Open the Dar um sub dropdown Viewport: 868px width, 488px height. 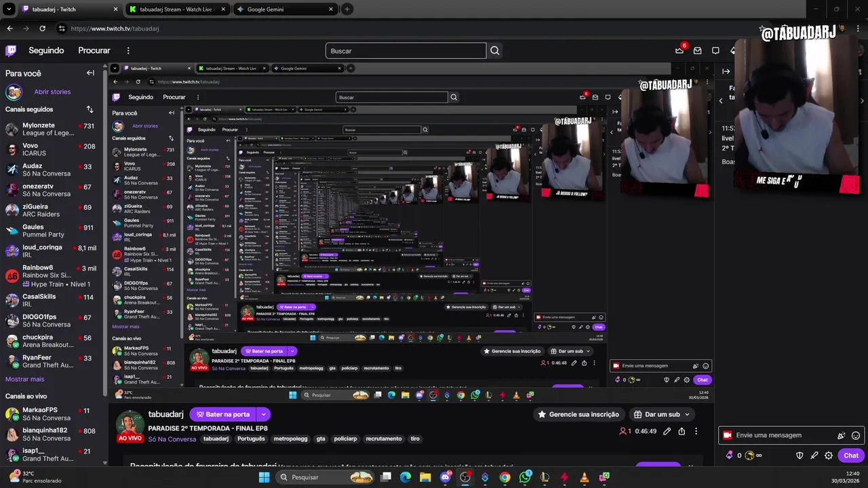pos(661,414)
